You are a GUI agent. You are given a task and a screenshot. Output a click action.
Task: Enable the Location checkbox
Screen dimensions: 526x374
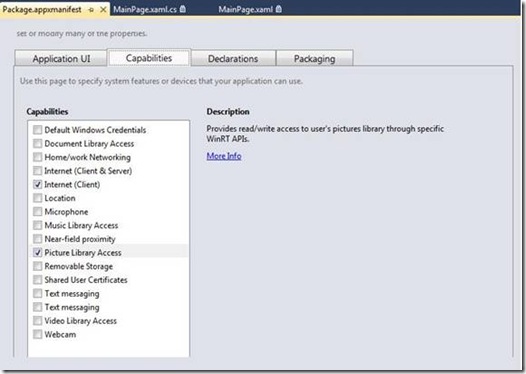[38, 198]
